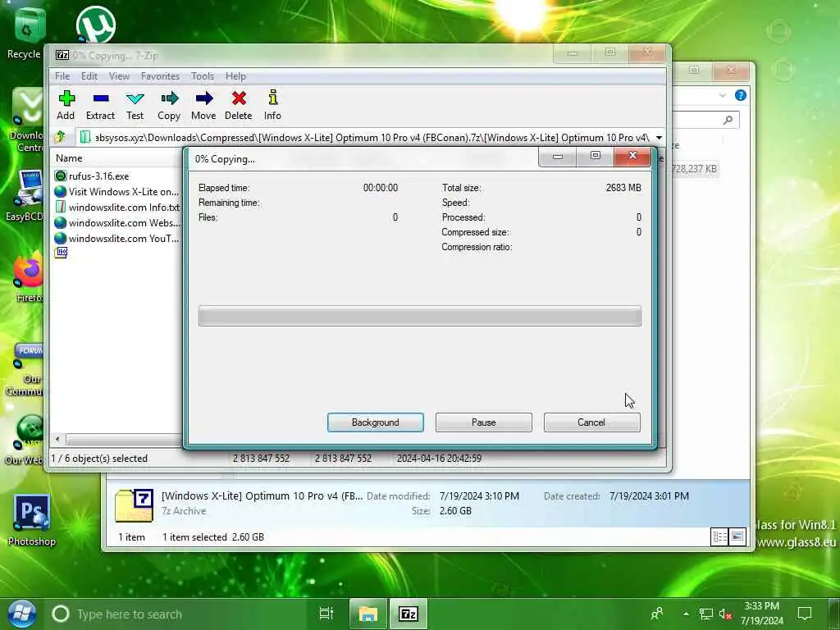
Task: Select windowsxlite.com Info.txt file
Action: click(116, 207)
